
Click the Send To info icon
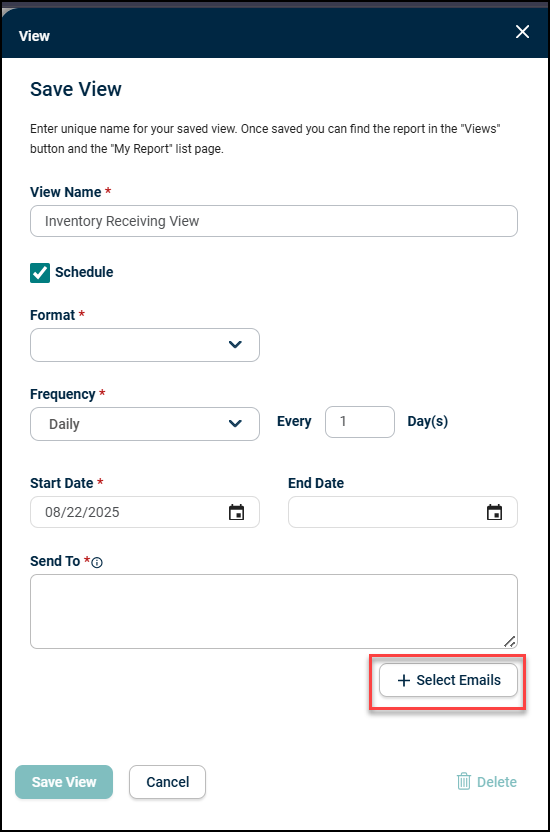pos(97,562)
